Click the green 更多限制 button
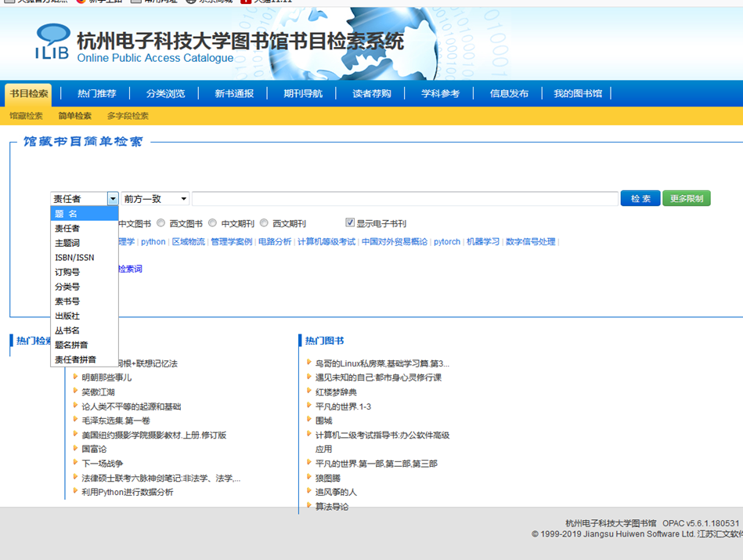Image resolution: width=743 pixels, height=560 pixels. [686, 199]
